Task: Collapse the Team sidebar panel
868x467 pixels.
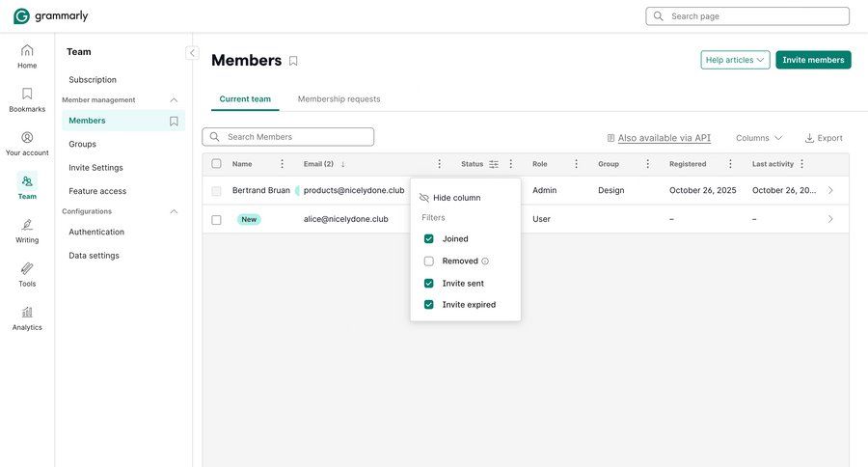Action: point(192,53)
